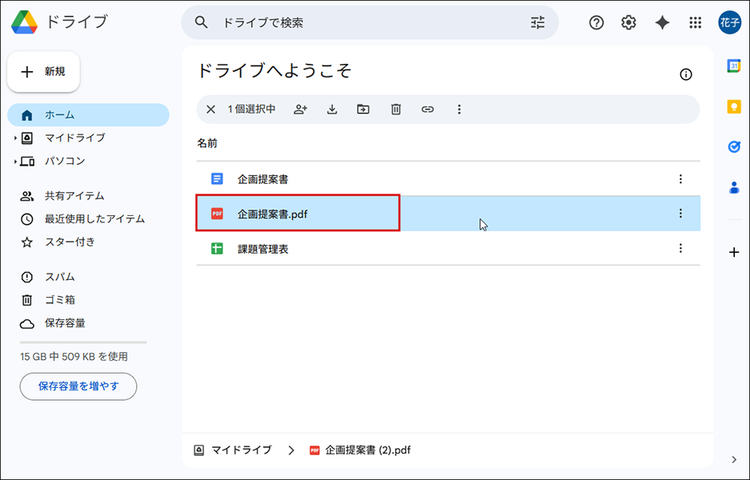Image resolution: width=750 pixels, height=480 pixels.
Task: Open the settings gear icon
Action: 629,22
